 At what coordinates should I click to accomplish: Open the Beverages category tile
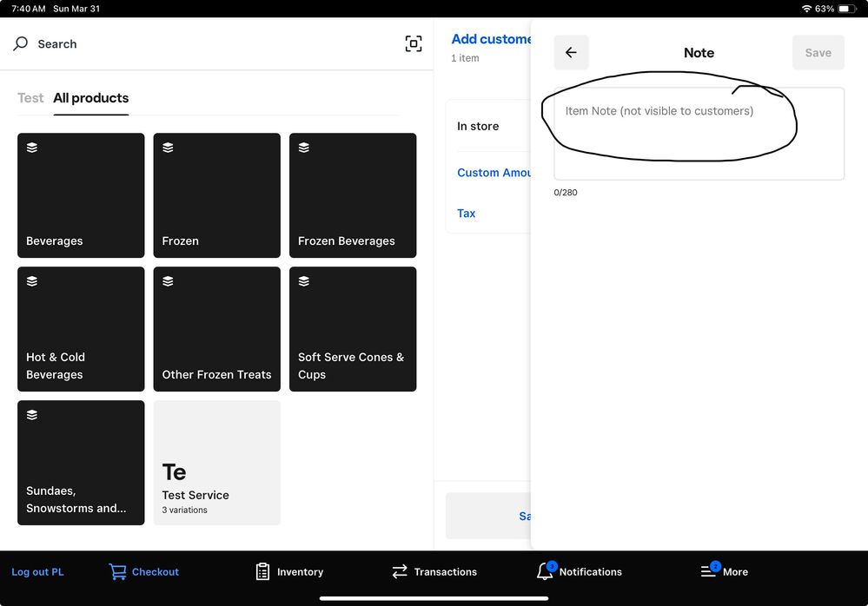[x=81, y=195]
